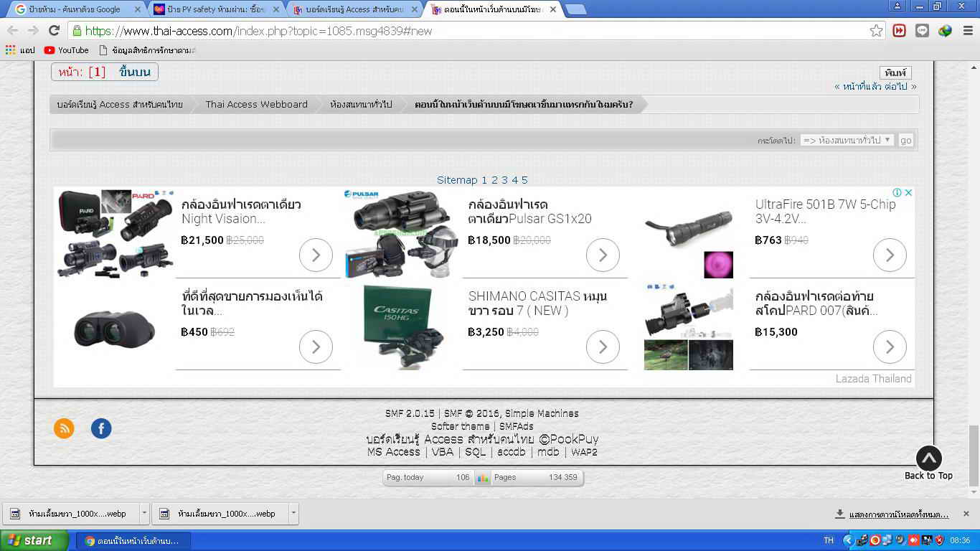Viewport: 980px width, 551px height.
Task: Open the SQL footer link
Action: [x=475, y=452]
